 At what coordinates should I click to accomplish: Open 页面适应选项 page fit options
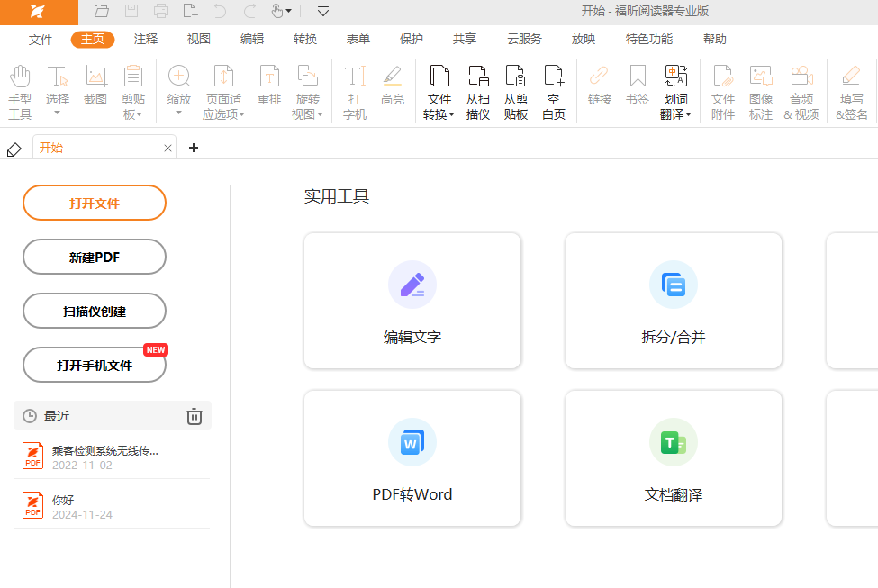tap(223, 93)
